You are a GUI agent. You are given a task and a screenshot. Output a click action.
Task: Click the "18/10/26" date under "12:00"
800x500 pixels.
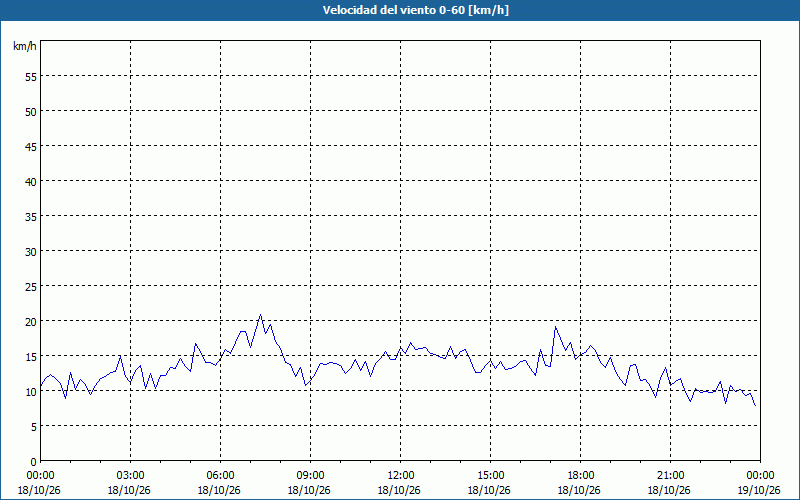pos(399,490)
